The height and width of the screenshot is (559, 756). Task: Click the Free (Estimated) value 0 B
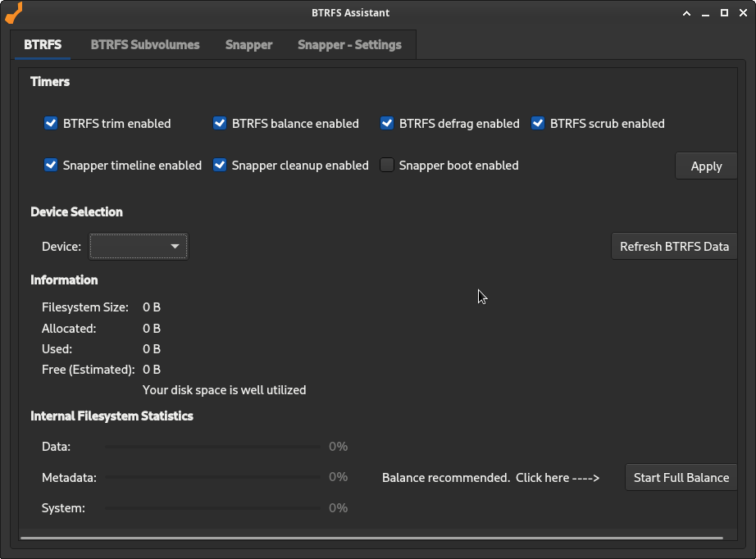coord(152,370)
